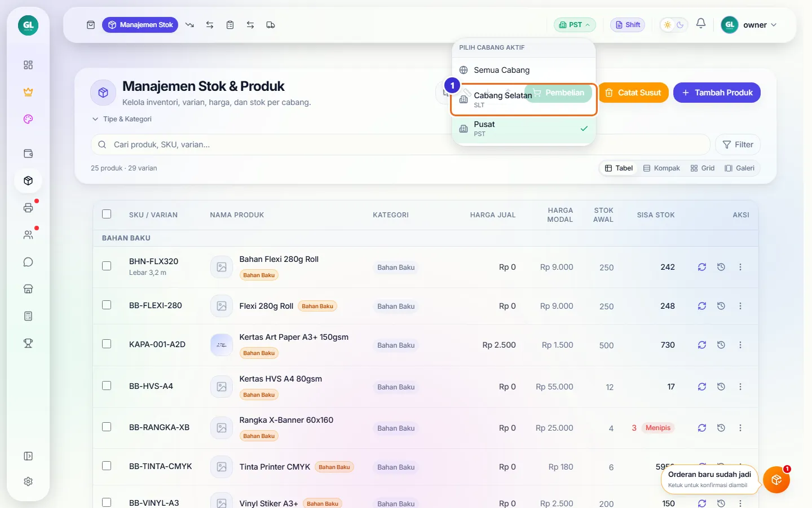The height and width of the screenshot is (508, 812).
Task: Open the crown icon in sidebar
Action: click(x=28, y=92)
